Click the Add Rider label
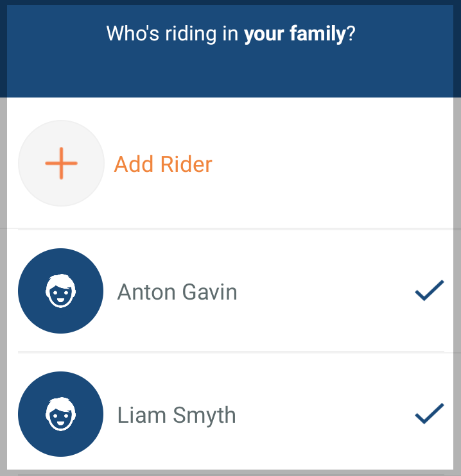Screen dimensions: 461x476 pyautogui.click(x=163, y=164)
